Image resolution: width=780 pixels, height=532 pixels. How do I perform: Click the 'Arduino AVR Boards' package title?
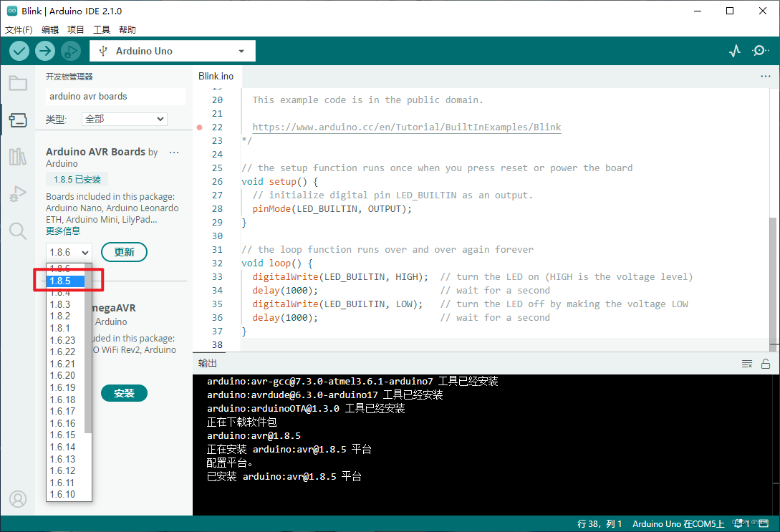(95, 152)
